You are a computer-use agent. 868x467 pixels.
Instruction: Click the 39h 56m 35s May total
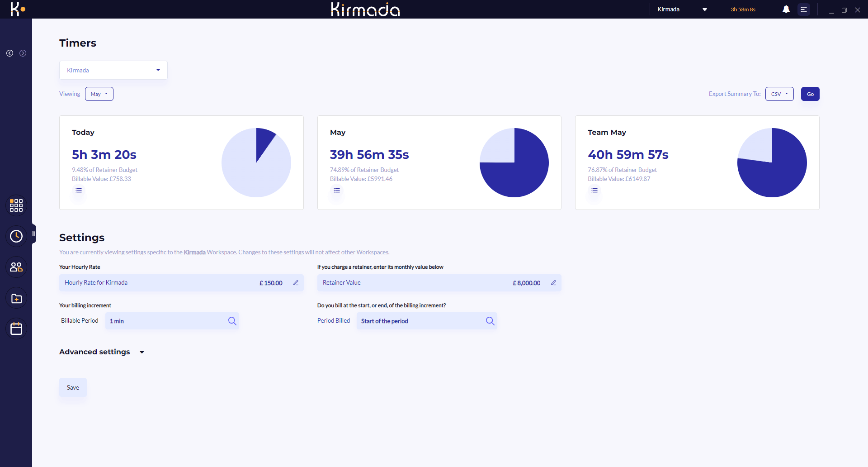tap(369, 155)
